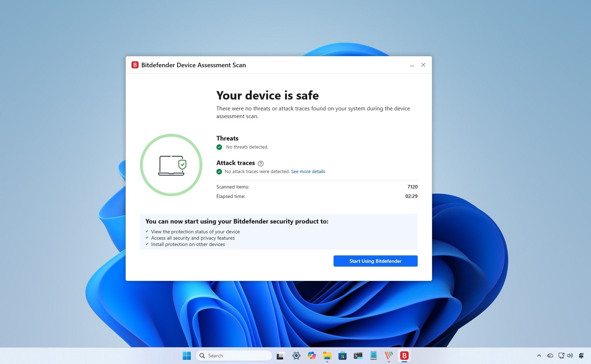
Task: Click the scanned items value 7120
Action: pyautogui.click(x=412, y=187)
